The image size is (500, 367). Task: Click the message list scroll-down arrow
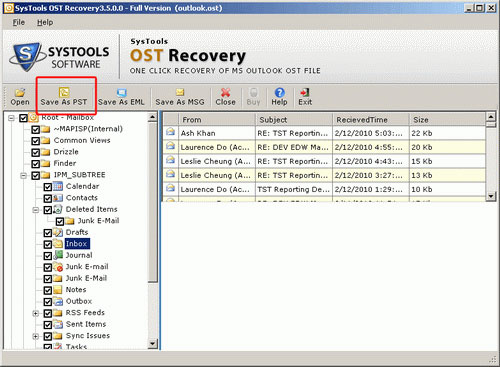[490, 196]
